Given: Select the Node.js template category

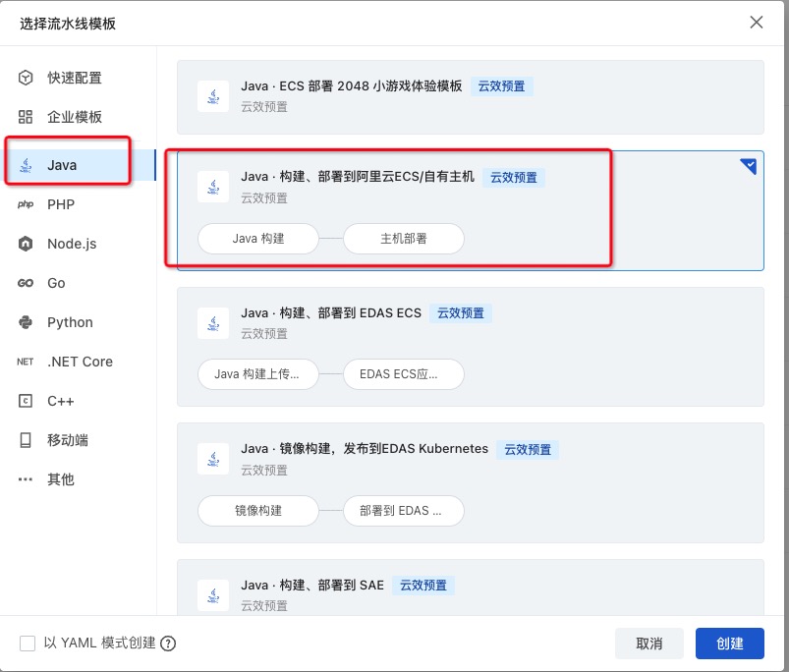Looking at the screenshot, I should click(x=79, y=244).
